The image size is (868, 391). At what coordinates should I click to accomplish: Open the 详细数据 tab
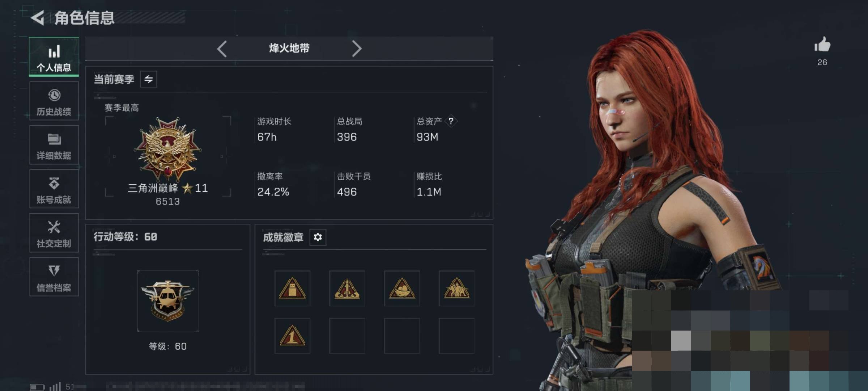(x=54, y=145)
